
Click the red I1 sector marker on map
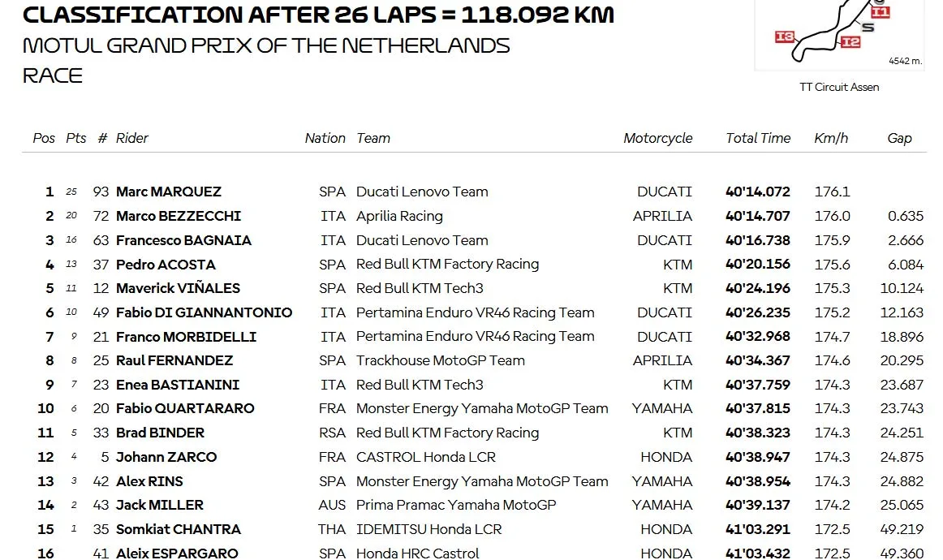click(880, 12)
